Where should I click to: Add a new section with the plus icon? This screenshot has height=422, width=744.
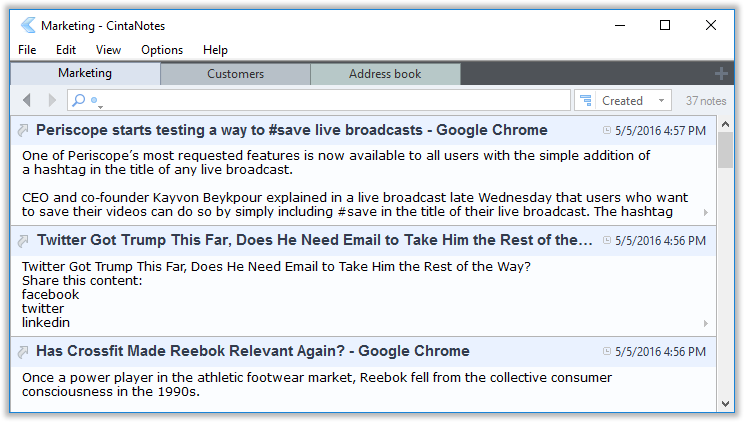(x=721, y=74)
